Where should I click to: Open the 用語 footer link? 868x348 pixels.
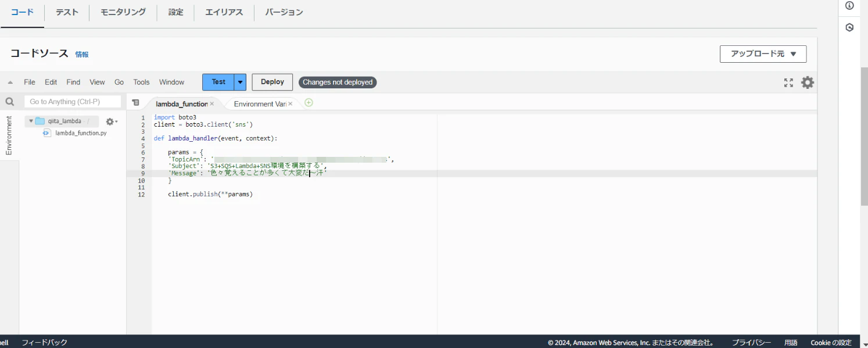click(x=791, y=342)
